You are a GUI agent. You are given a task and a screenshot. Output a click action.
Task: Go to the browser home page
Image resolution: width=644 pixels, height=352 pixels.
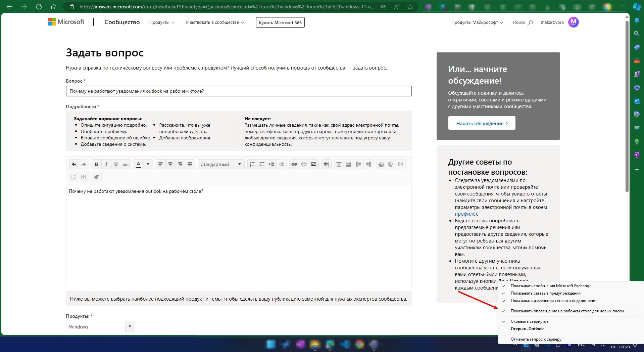[54, 7]
